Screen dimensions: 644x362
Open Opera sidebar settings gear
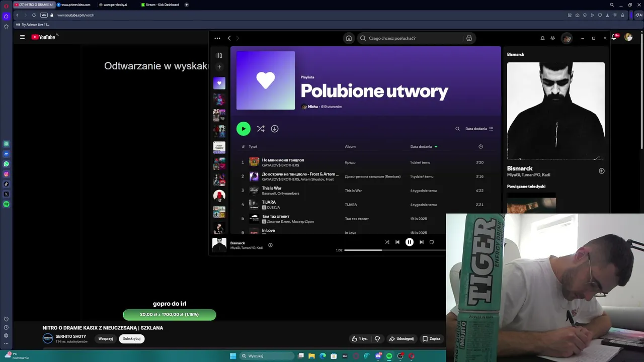[x=6, y=335]
